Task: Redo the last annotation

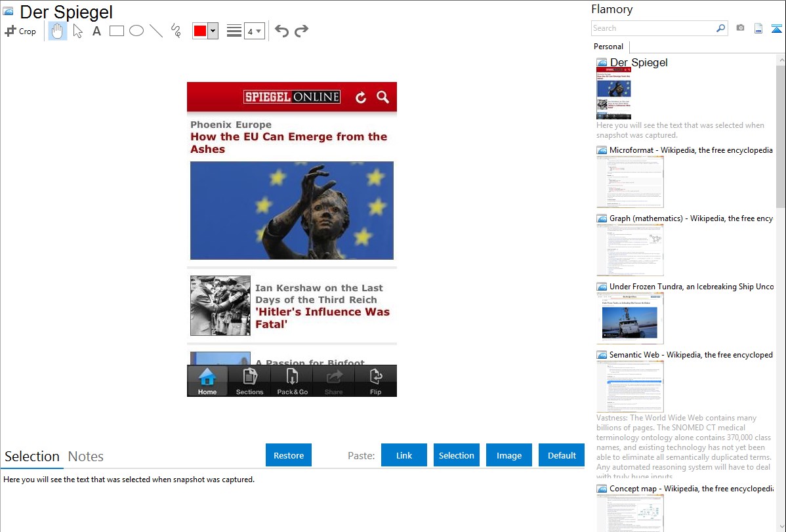Action: pyautogui.click(x=301, y=31)
